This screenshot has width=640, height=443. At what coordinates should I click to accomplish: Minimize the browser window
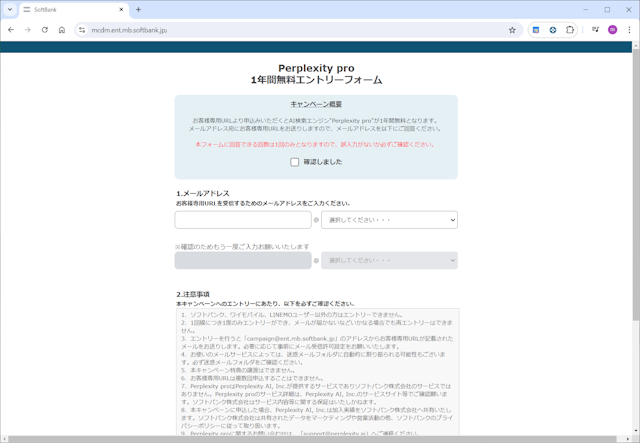point(586,9)
